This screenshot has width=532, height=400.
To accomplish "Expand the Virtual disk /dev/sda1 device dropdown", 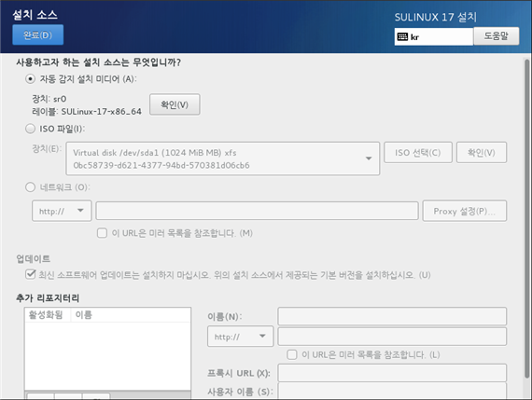I will click(x=222, y=159).
